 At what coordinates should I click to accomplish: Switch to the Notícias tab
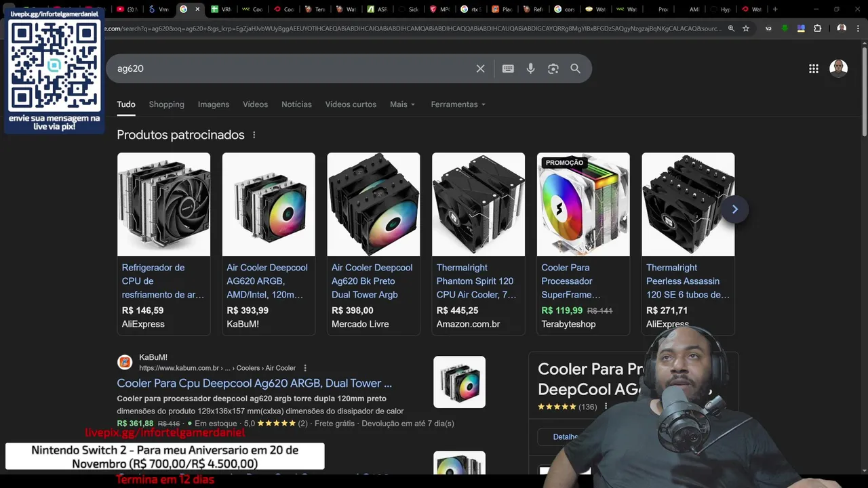[296, 104]
